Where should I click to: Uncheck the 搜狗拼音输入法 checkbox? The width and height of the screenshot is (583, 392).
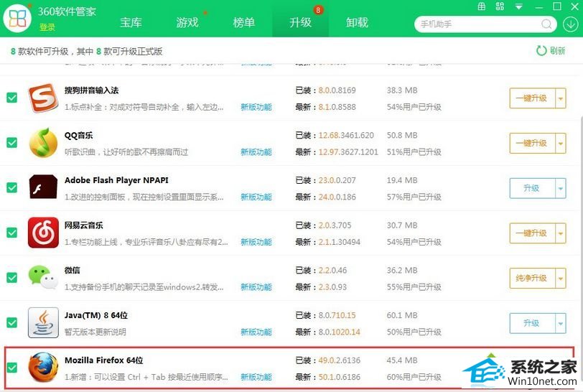[12, 98]
